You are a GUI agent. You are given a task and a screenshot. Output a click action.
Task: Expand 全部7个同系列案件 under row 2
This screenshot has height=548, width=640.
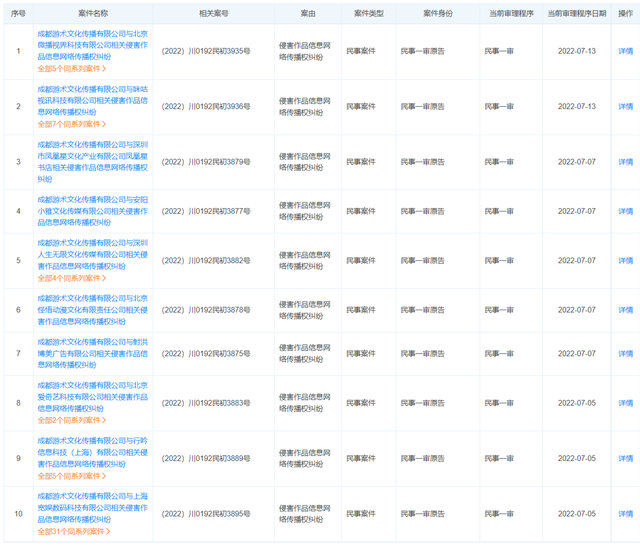tap(71, 124)
